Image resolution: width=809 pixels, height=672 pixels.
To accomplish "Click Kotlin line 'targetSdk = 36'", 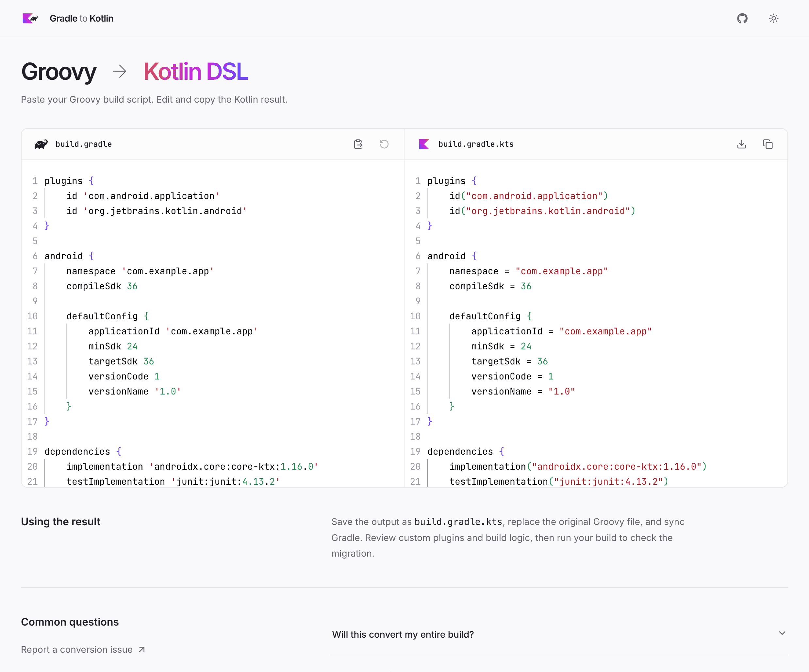I will pyautogui.click(x=509, y=361).
